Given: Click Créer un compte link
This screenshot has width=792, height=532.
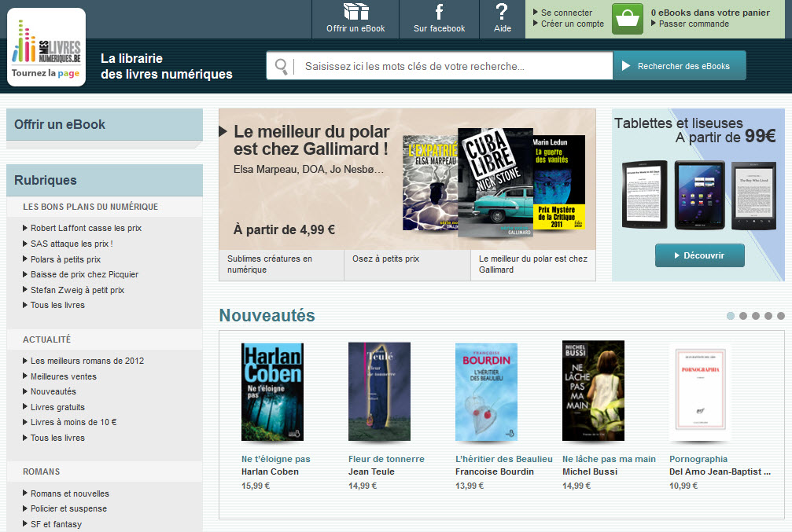Looking at the screenshot, I should [x=573, y=24].
